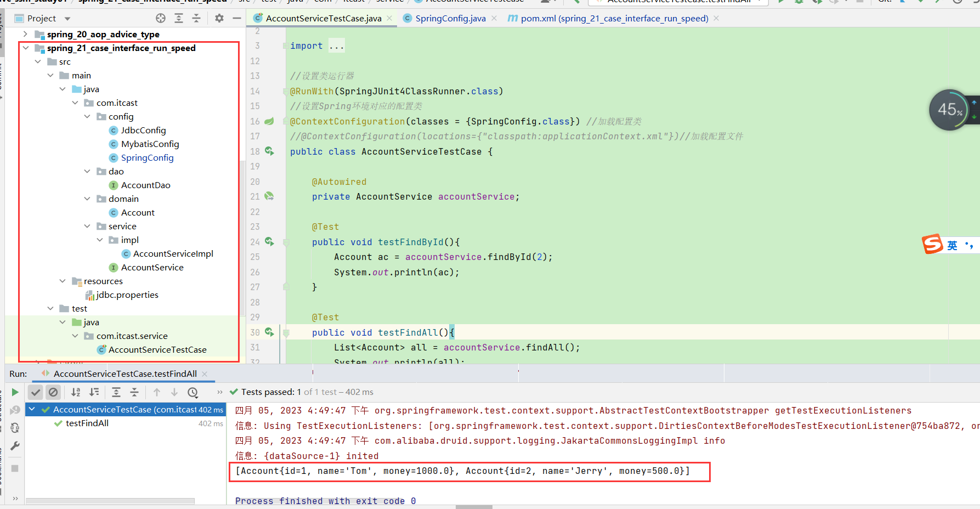Close the AccountServiceTestCase.testFindAll run tab
The width and height of the screenshot is (980, 509).
coord(205,374)
